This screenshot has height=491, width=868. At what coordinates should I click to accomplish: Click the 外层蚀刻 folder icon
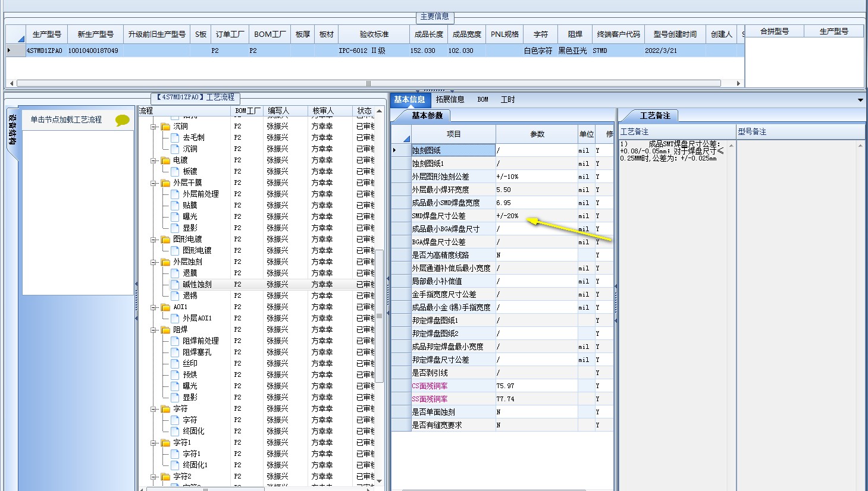165,262
